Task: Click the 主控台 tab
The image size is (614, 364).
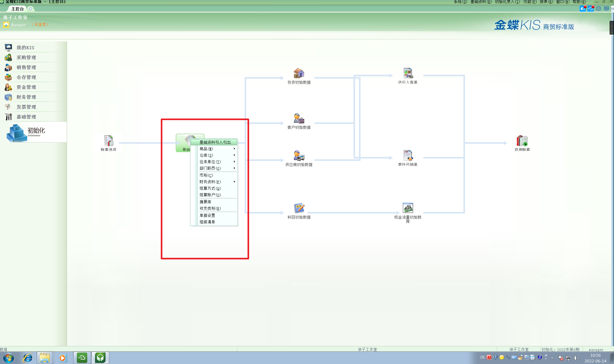Action: [17, 9]
